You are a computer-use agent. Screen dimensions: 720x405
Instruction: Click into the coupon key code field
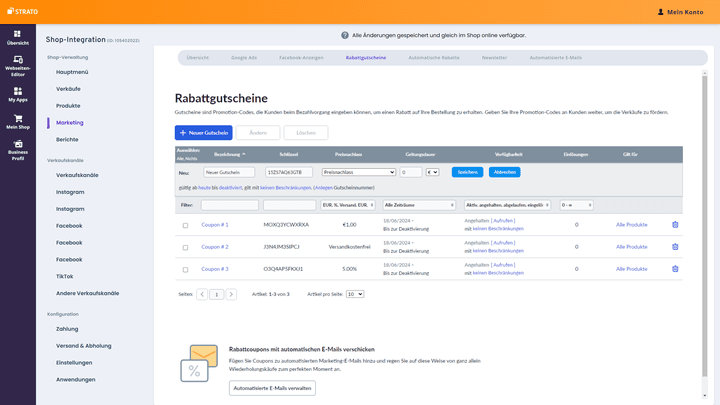289,172
